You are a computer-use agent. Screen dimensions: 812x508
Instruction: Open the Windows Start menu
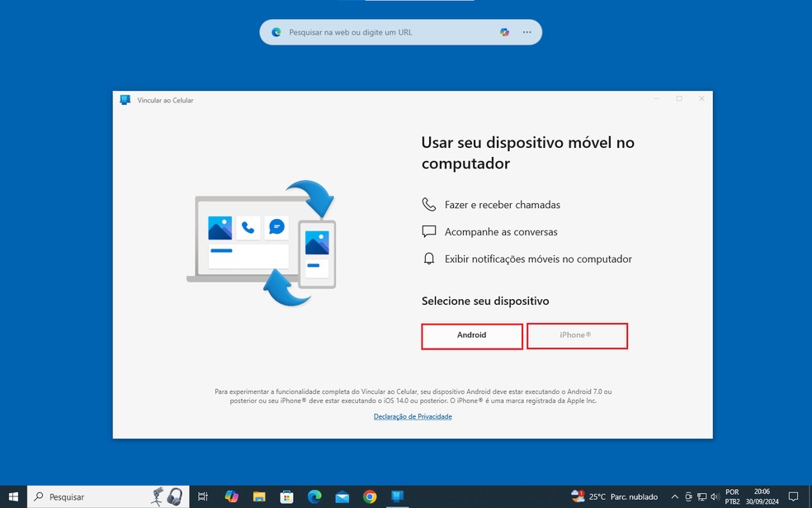coord(13,496)
